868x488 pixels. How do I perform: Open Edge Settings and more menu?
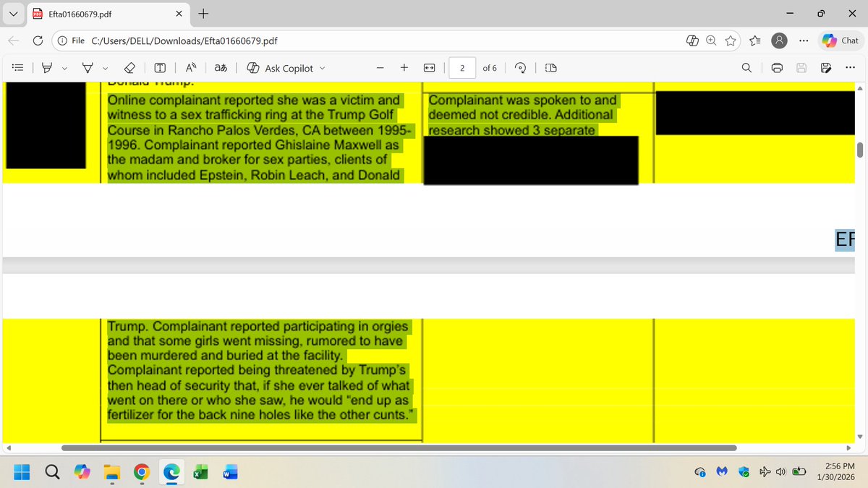click(x=804, y=41)
